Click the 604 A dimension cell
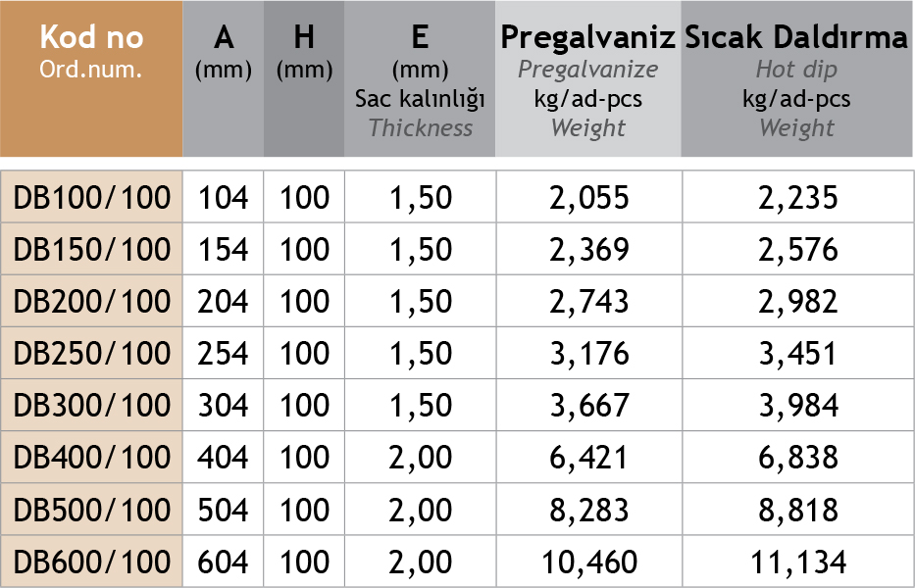 tap(224, 562)
